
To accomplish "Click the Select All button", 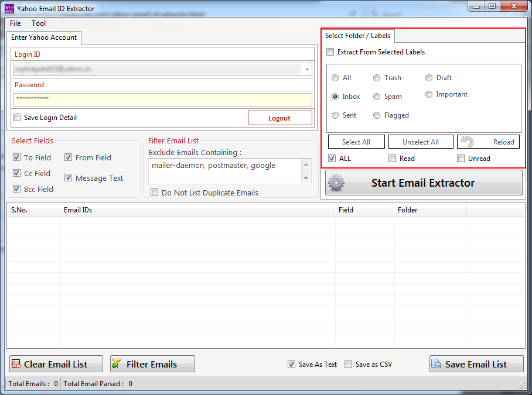I will [356, 142].
